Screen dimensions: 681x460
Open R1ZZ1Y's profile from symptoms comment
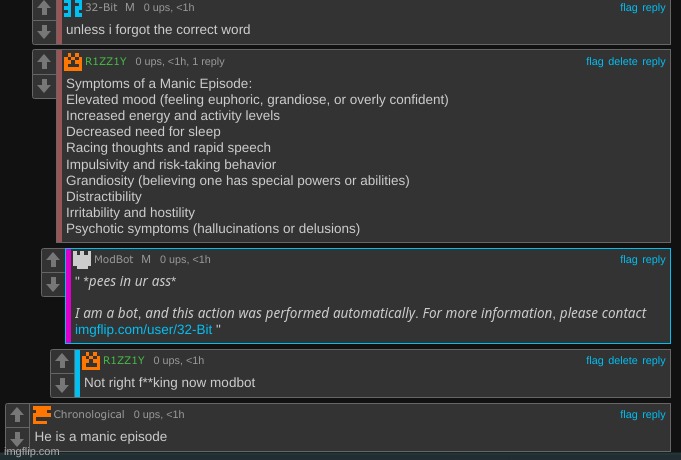point(106,62)
